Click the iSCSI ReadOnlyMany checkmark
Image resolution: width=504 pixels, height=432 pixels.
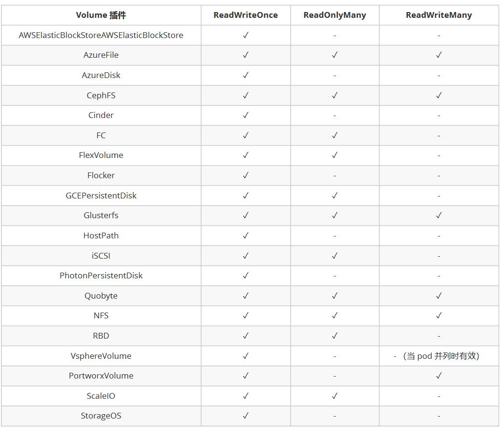pyautogui.click(x=334, y=256)
